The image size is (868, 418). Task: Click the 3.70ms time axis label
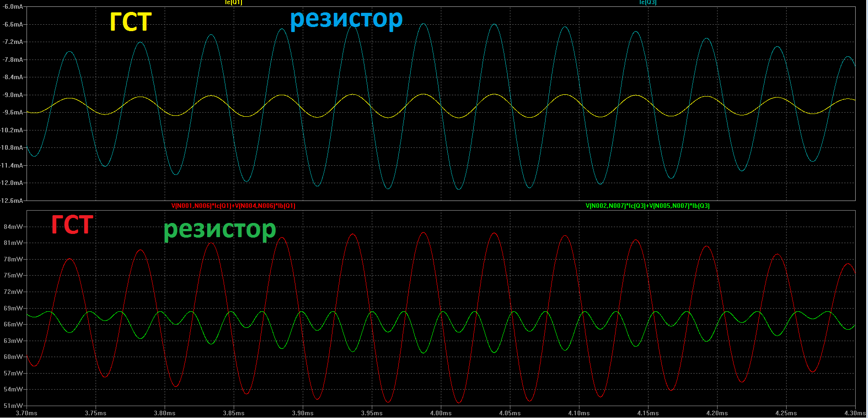tap(27, 413)
